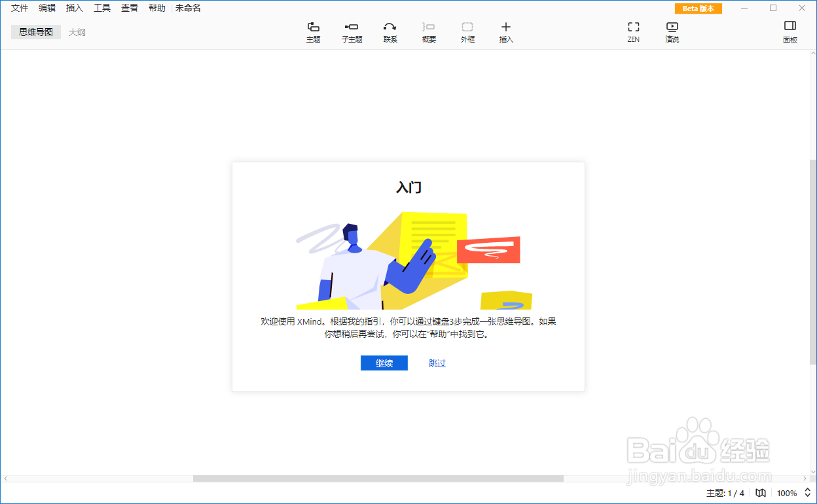This screenshot has width=817, height=504.
Task: Switch to 思维导图 view tab
Action: pyautogui.click(x=36, y=32)
